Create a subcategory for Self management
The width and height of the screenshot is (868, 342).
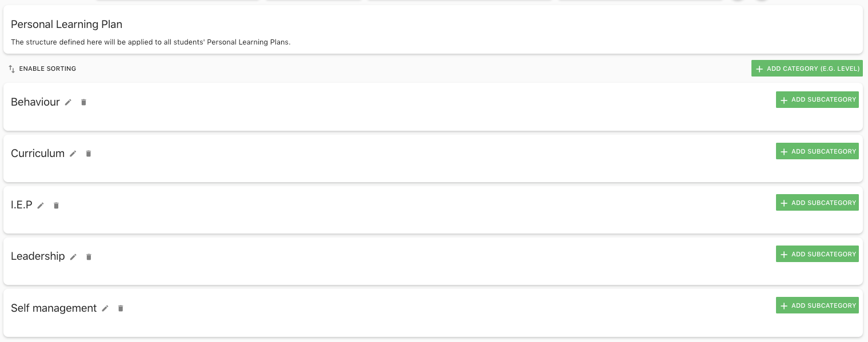817,305
